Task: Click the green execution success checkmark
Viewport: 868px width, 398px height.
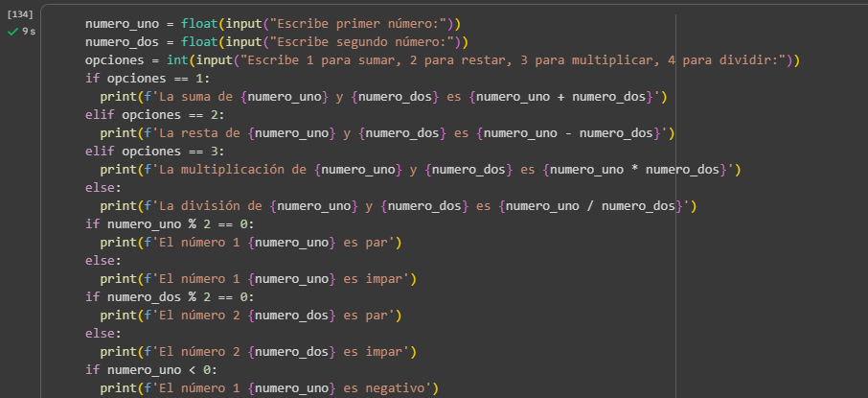Action: click(x=12, y=32)
